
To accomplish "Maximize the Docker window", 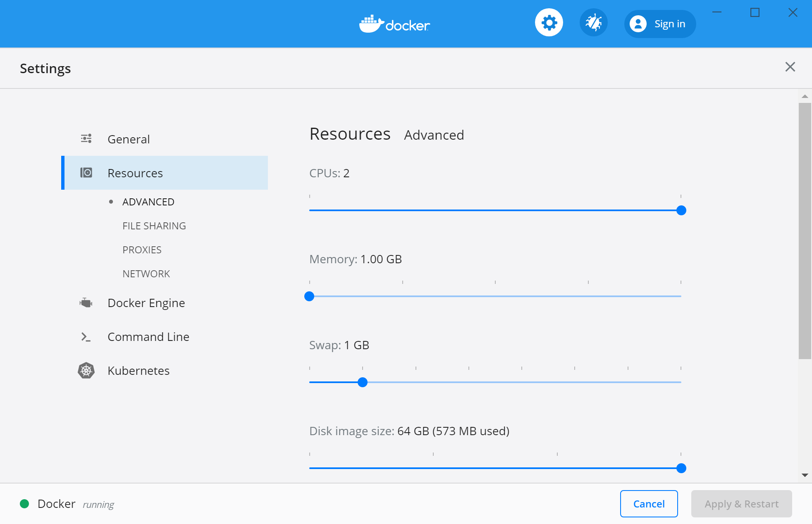I will [x=755, y=12].
